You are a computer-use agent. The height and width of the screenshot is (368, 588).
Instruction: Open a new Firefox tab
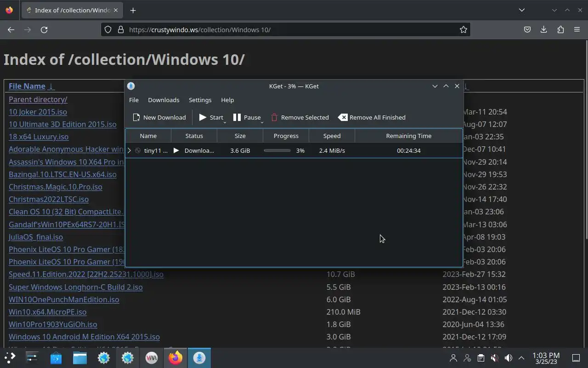(x=133, y=10)
